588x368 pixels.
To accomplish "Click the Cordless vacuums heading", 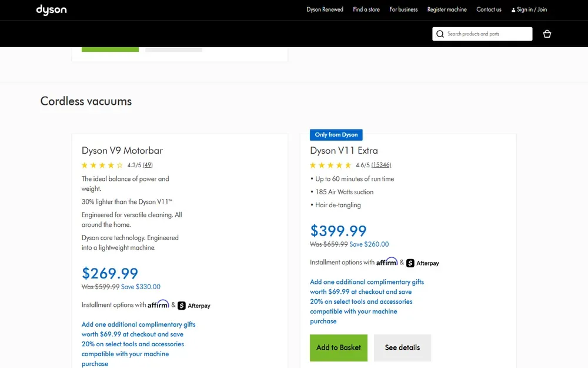I will click(86, 101).
